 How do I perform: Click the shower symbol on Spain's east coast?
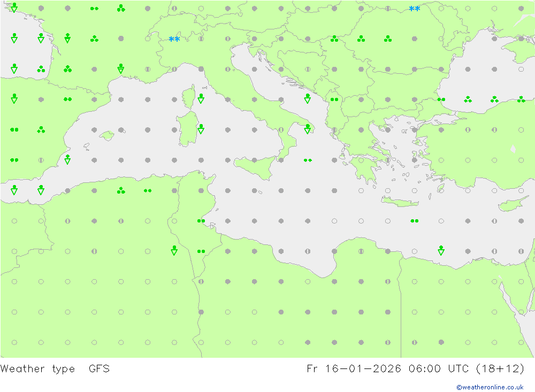[67, 159]
